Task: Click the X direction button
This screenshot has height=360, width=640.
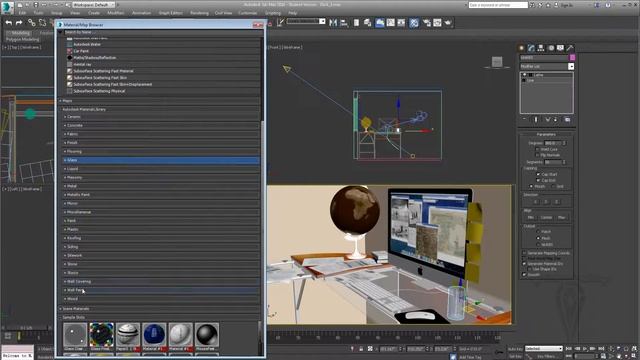Action: tap(535, 202)
